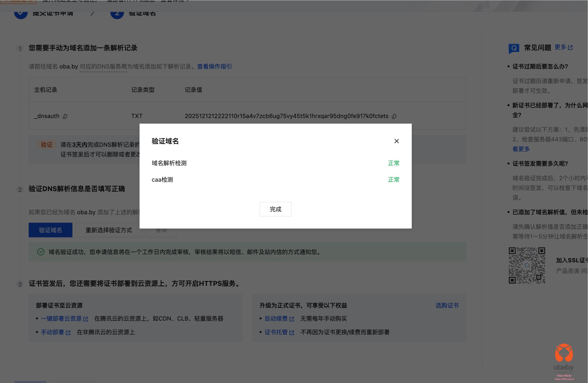The height and width of the screenshot is (383, 588).
Task: Open the external link icon after 更多
Action: (571, 47)
